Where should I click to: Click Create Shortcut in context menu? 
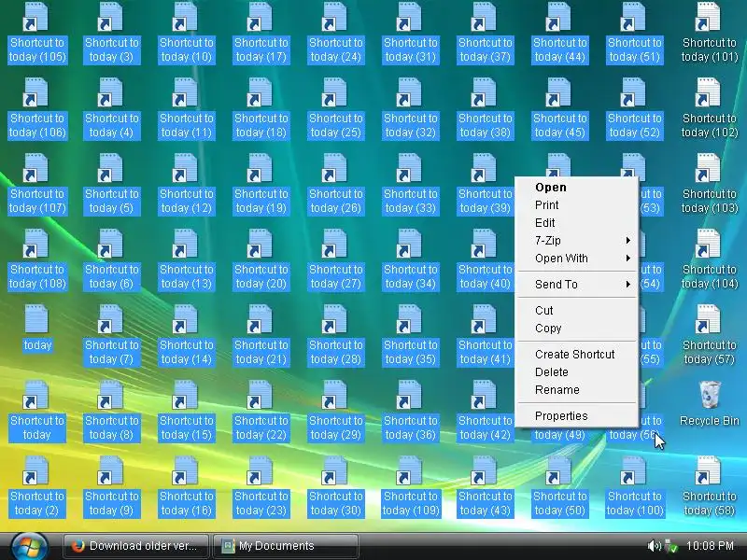pyautogui.click(x=577, y=355)
